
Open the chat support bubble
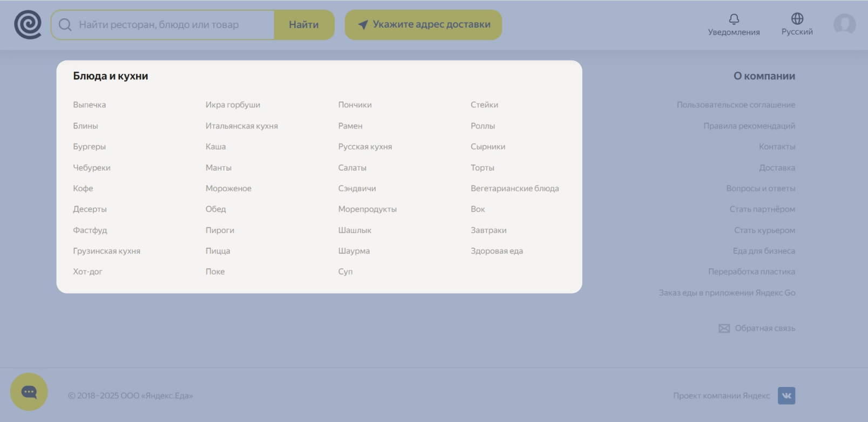29,392
